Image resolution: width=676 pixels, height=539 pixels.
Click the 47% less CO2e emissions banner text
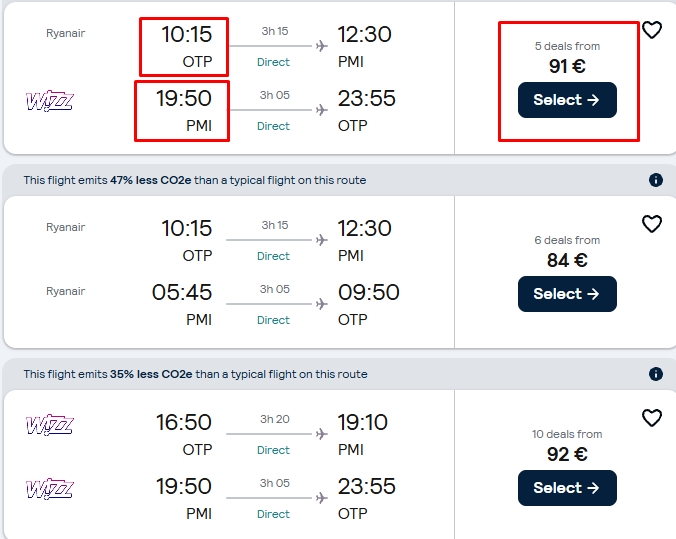click(195, 180)
